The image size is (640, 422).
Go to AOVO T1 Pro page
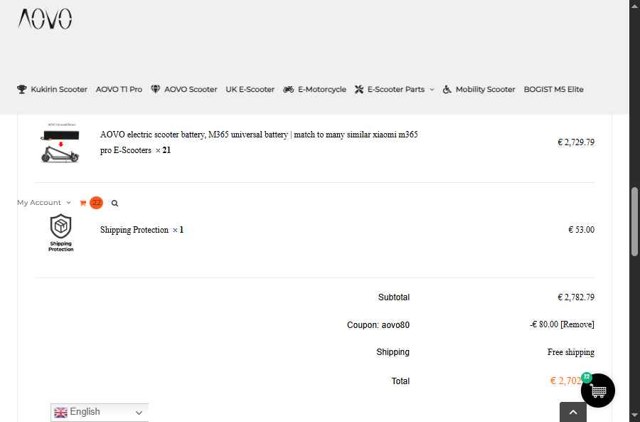[x=119, y=89]
